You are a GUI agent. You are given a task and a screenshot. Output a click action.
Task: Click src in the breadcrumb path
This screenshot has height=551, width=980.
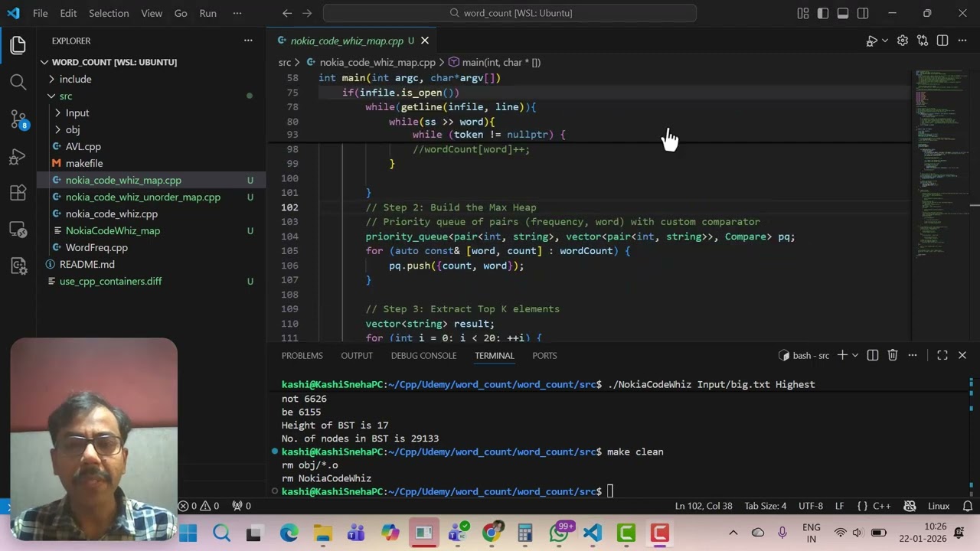click(x=284, y=62)
